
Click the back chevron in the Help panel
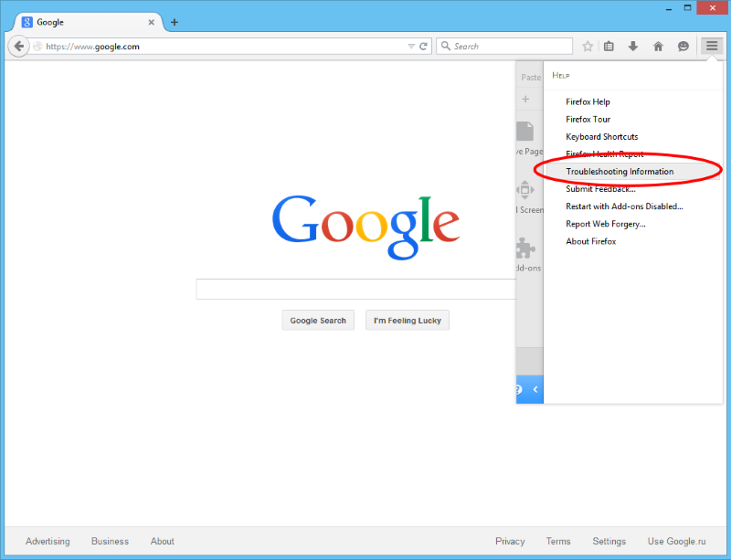tap(535, 389)
